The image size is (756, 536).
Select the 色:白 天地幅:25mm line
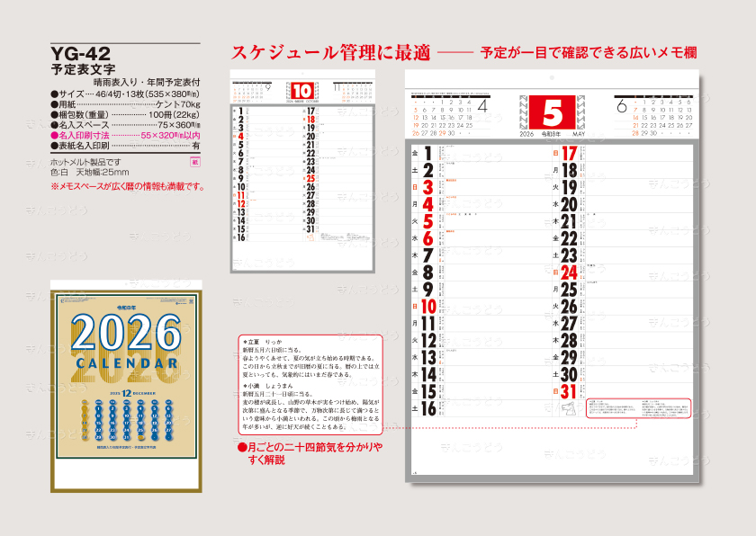click(x=90, y=173)
